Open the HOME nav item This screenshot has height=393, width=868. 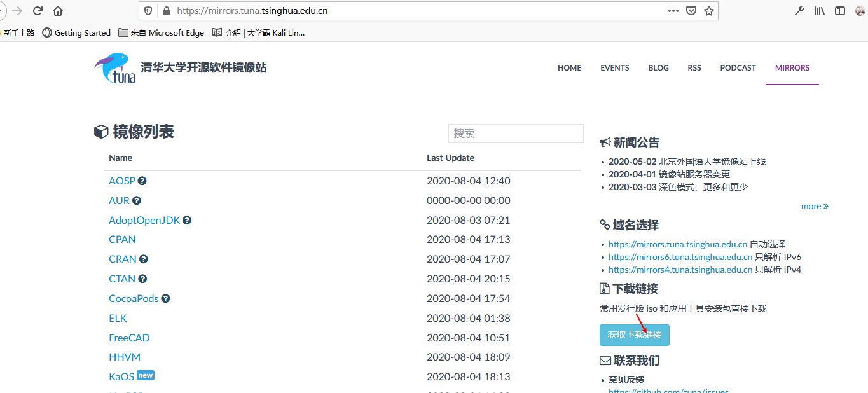tap(569, 68)
